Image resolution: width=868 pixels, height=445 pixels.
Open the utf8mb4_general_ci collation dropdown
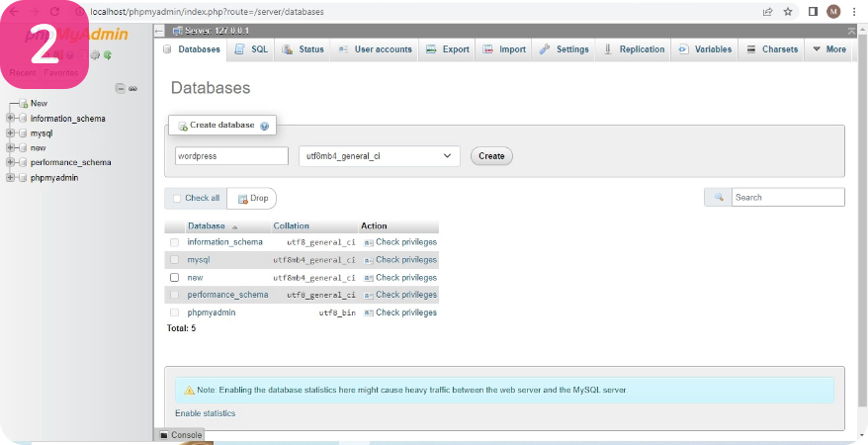tap(380, 156)
